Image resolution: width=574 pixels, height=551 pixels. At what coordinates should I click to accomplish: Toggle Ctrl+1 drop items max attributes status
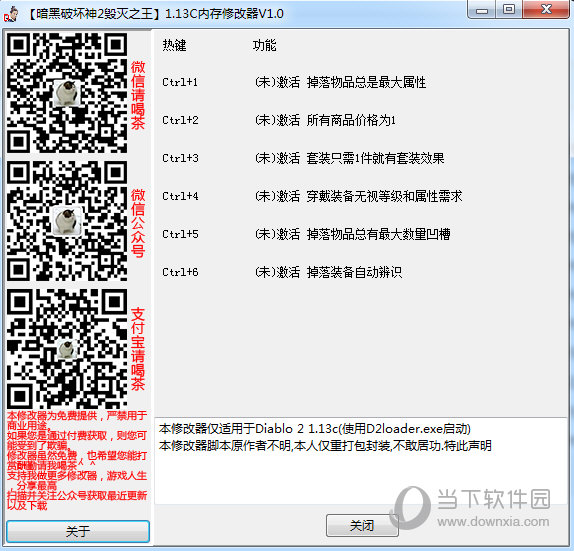coord(277,82)
